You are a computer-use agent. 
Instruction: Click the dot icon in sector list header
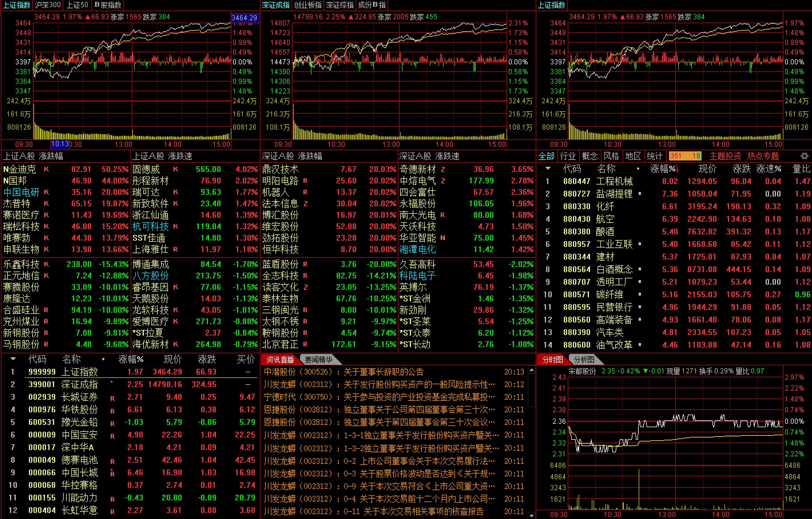point(638,169)
